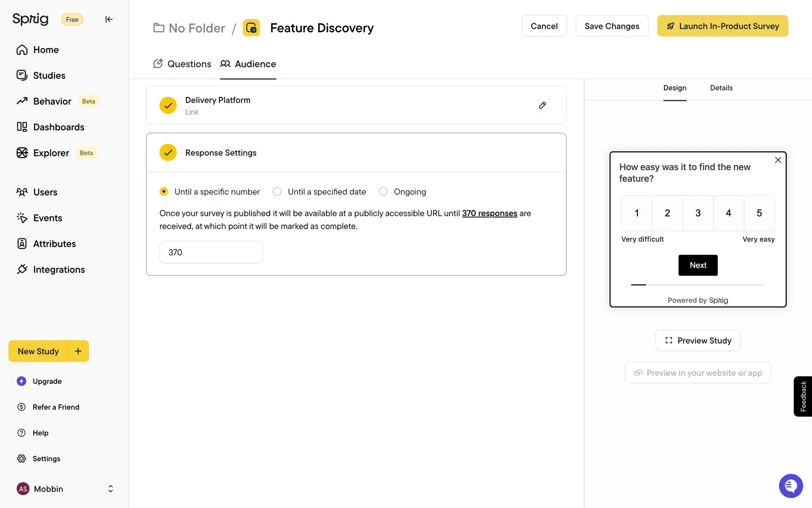Viewport: 812px width, 508px height.
Task: Go to Explorer in sidebar
Action: (51, 153)
